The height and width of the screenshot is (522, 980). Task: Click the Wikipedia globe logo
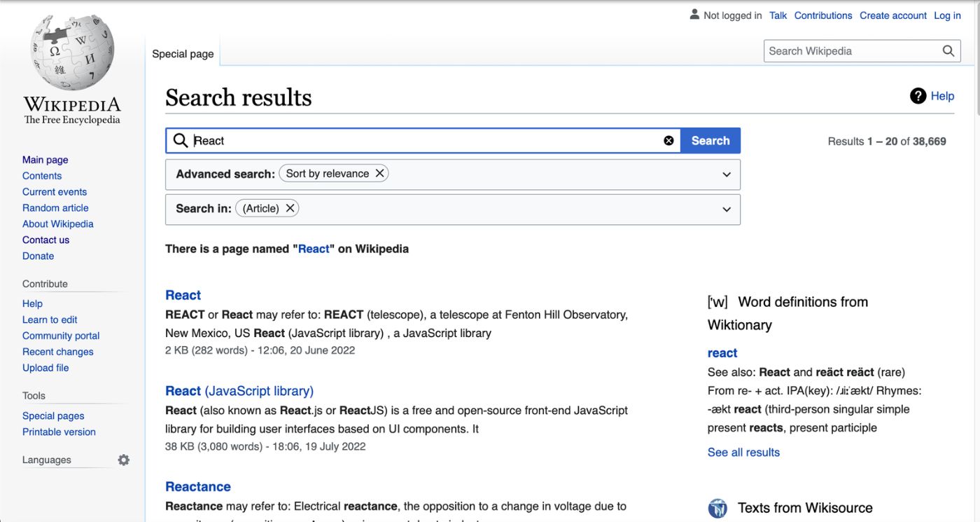72,51
